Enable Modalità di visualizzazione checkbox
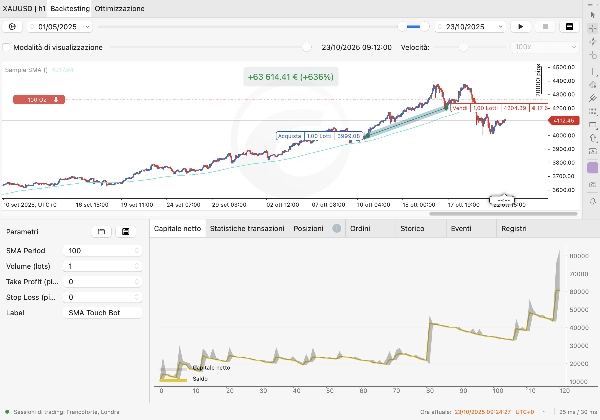The height and width of the screenshot is (420, 600). tap(8, 47)
